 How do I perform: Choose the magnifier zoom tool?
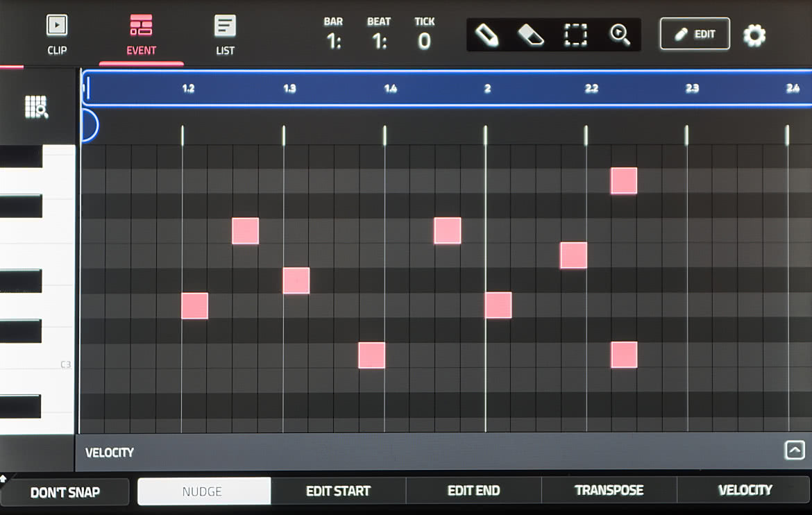click(x=619, y=35)
